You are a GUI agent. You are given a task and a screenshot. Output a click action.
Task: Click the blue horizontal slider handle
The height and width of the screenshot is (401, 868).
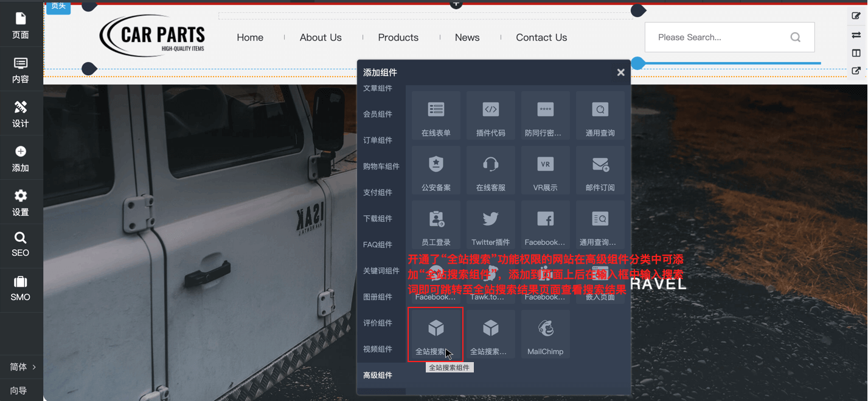(637, 63)
